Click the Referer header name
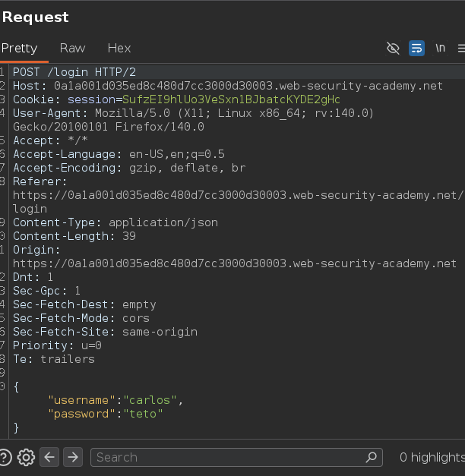This screenshot has width=465, height=476. click(x=40, y=181)
